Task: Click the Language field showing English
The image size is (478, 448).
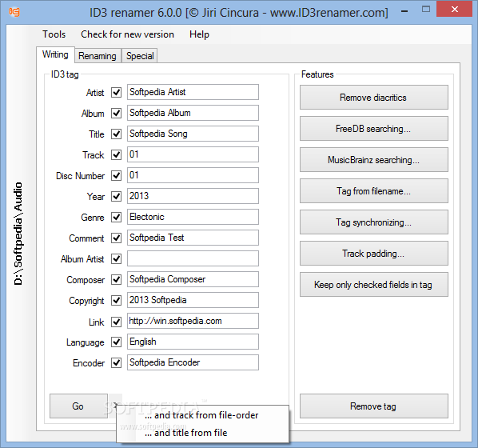Action: pos(193,342)
